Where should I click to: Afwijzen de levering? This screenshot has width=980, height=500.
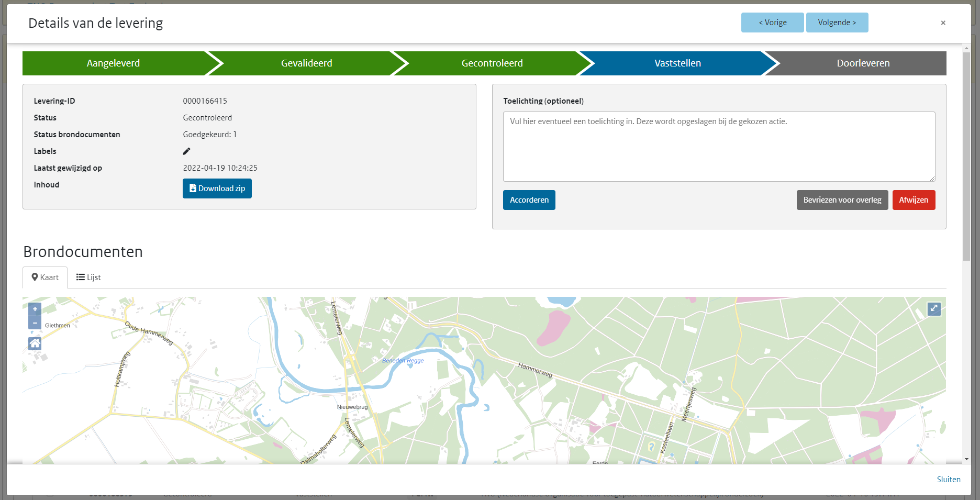tap(914, 200)
